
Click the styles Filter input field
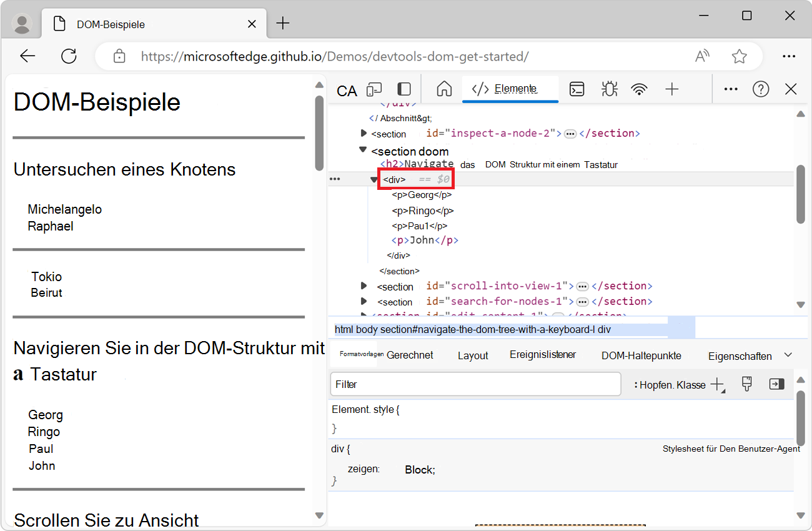click(x=475, y=384)
